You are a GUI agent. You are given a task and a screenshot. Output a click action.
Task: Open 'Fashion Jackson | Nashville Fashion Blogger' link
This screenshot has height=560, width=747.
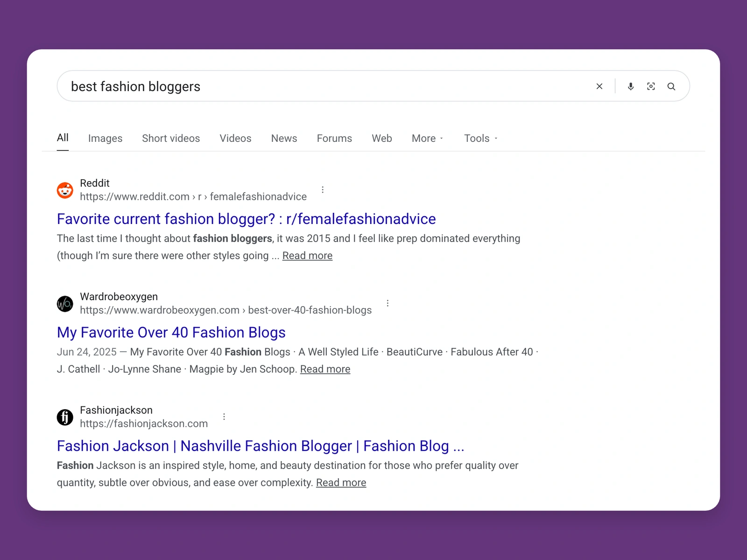click(261, 446)
